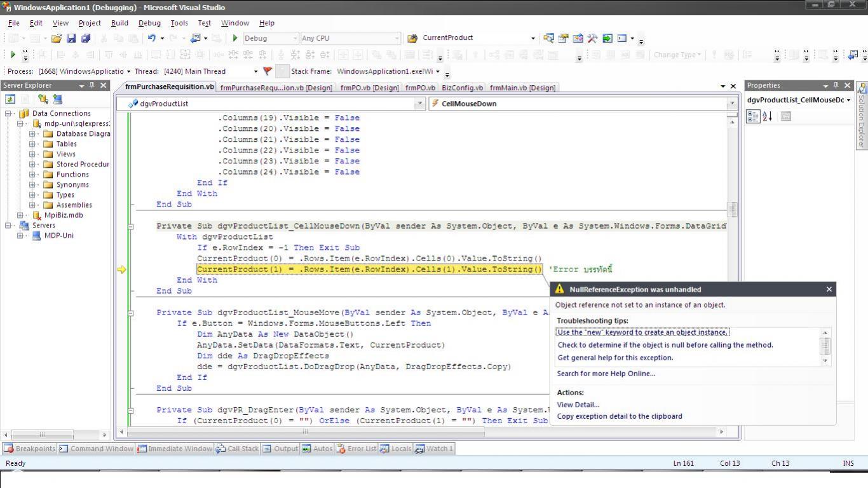Sort properties alphabetically via the A-Z icon
868x488 pixels.
point(768,116)
